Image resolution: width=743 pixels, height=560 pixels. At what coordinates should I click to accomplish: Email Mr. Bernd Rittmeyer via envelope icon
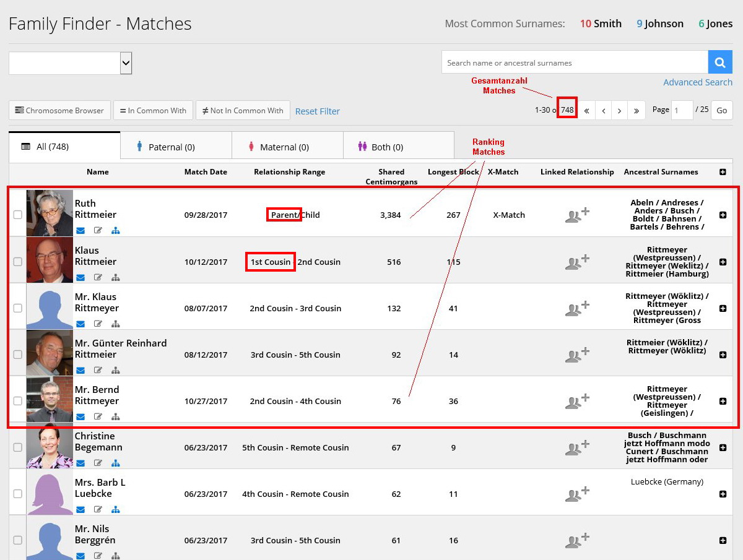tap(80, 416)
